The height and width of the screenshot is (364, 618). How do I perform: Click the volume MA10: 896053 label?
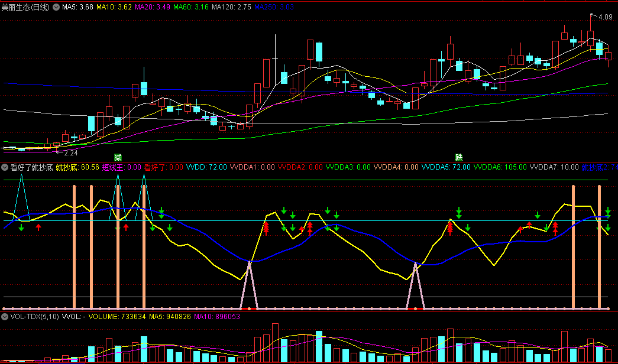tap(217, 316)
